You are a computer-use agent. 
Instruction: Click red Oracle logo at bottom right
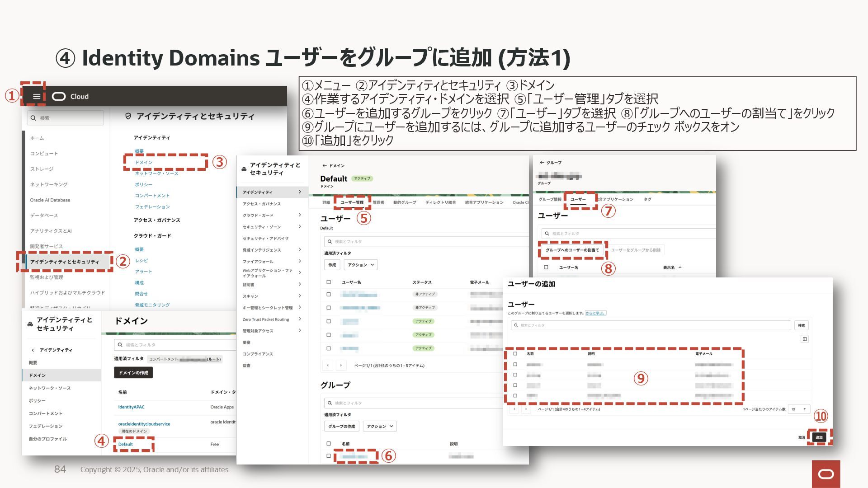click(x=826, y=474)
